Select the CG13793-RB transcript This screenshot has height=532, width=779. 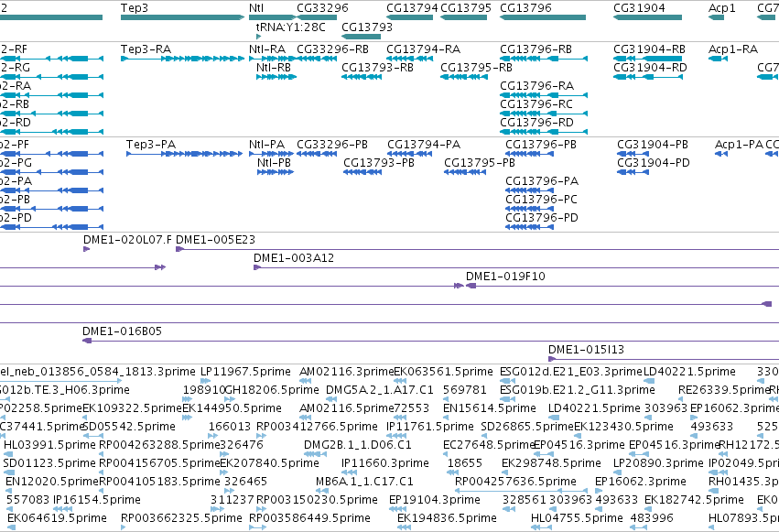(362, 77)
